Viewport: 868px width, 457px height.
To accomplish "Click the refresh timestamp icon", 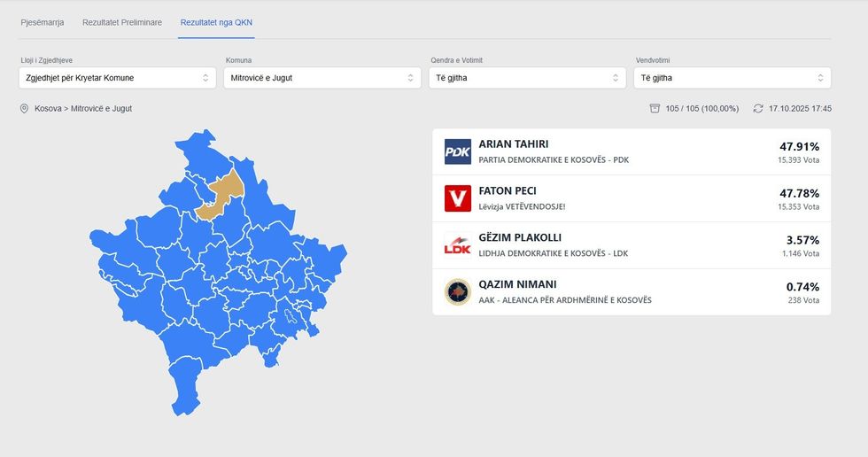I will click(758, 109).
